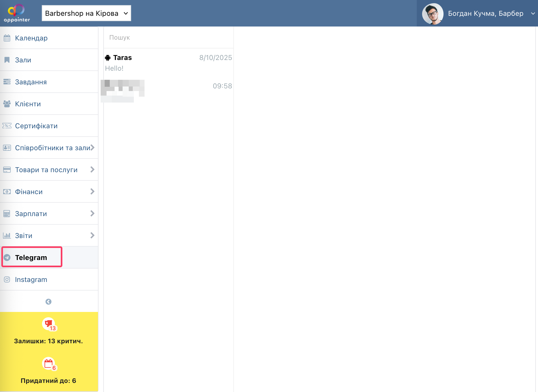This screenshot has width=538, height=392.
Task: Select Telegram in the sidebar
Action: [x=31, y=258]
